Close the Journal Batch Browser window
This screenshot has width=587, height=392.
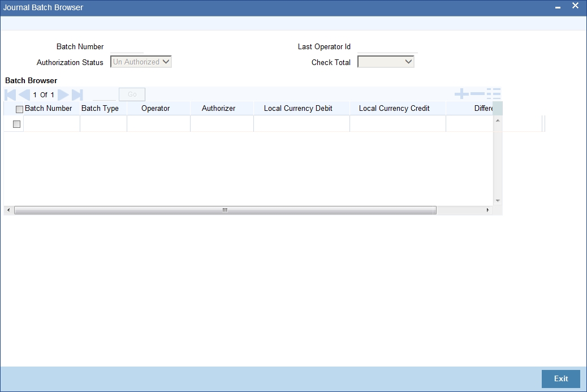pyautogui.click(x=575, y=6)
